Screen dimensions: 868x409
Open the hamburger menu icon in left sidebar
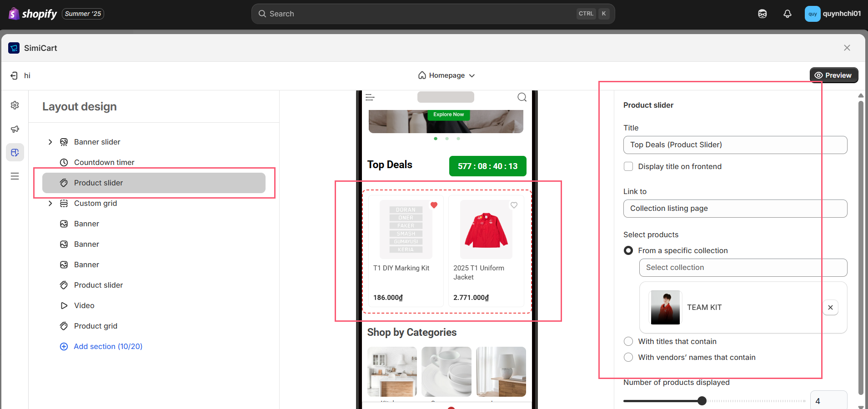(x=15, y=176)
